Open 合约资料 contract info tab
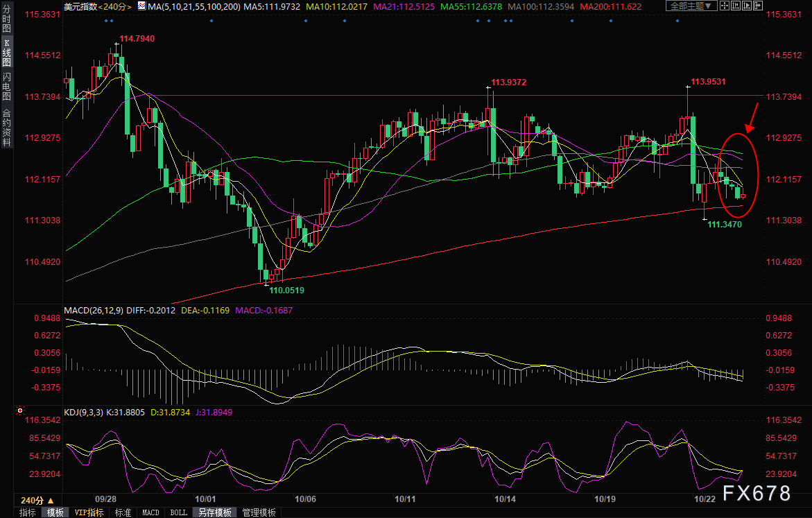The height and width of the screenshot is (518, 812). (6, 127)
